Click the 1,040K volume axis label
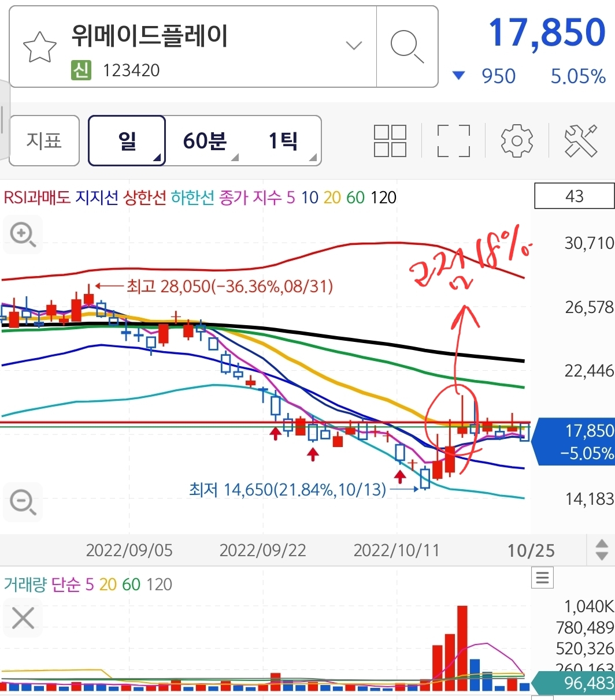615x700 pixels. tap(589, 606)
